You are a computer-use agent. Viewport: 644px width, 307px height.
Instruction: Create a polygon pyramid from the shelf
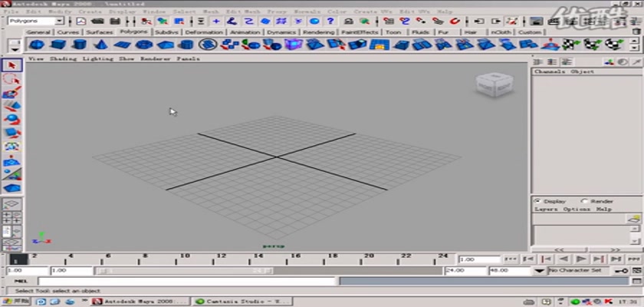[165, 45]
